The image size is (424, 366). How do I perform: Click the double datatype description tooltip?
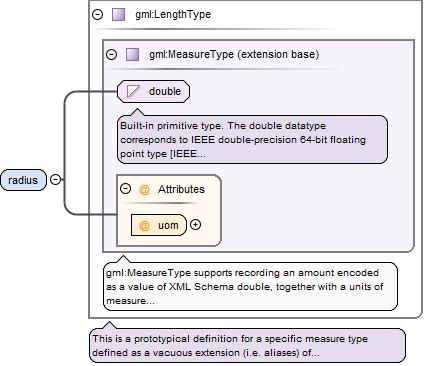tap(252, 140)
